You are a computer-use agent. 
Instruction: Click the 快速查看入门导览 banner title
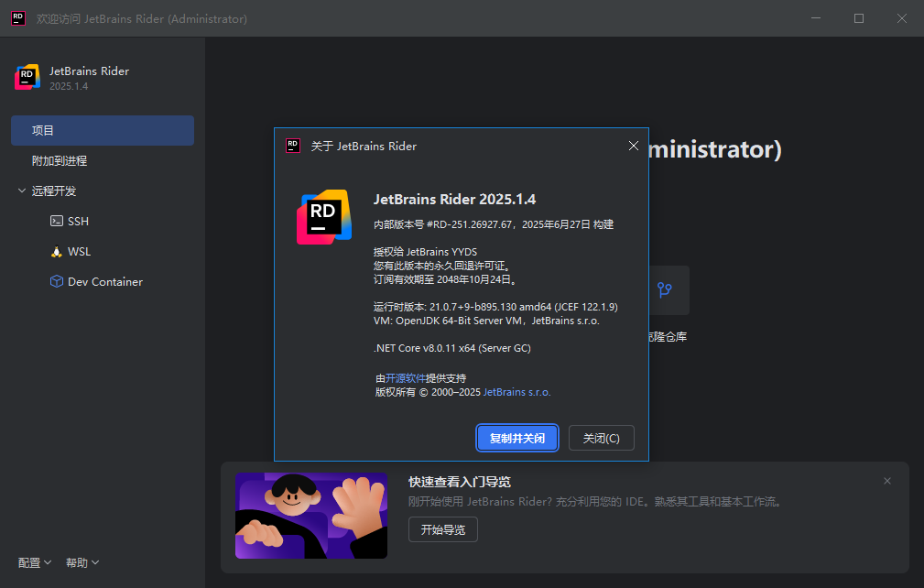[460, 482]
